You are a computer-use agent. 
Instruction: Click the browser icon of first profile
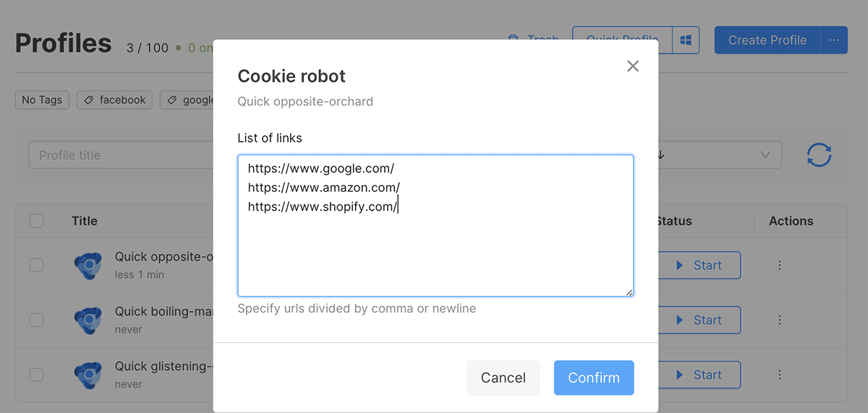(88, 265)
